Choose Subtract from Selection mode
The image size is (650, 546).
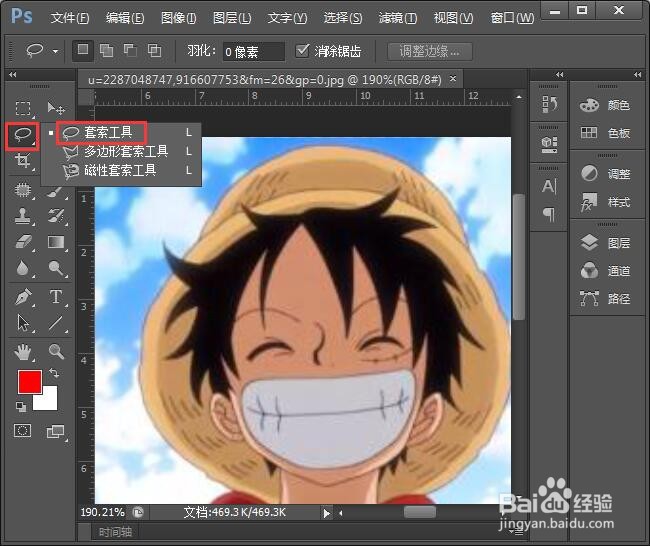tap(131, 51)
